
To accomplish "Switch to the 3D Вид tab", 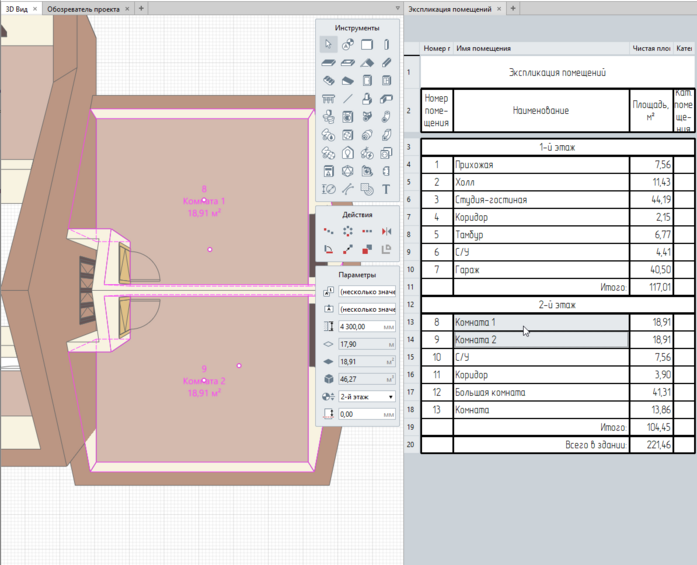I will pyautogui.click(x=15, y=8).
